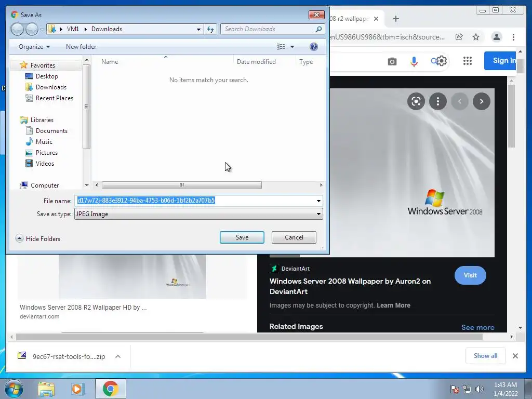This screenshot has width=532, height=399.
Task: Go back with the Save As back arrow
Action: point(17,29)
